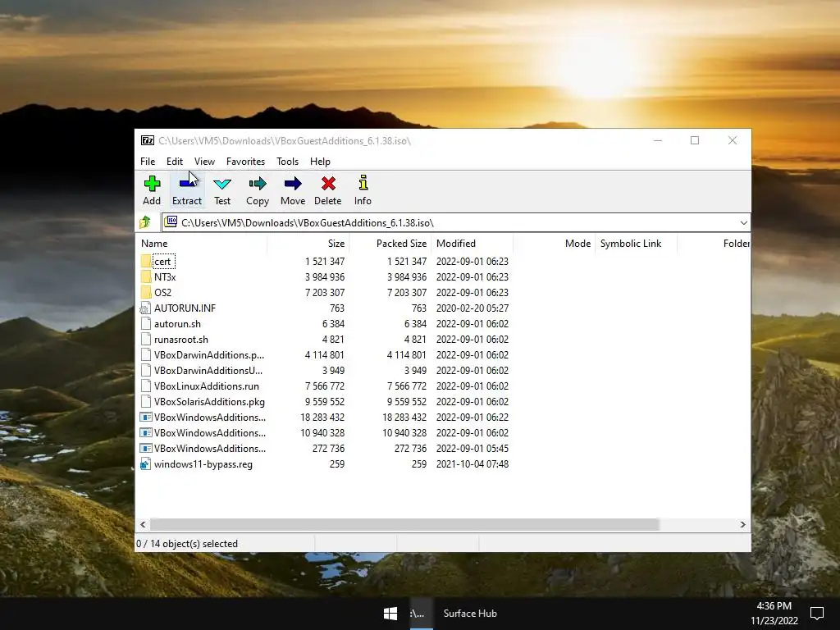Click the autorun.sh file icon
This screenshot has width=840, height=630.
click(145, 323)
